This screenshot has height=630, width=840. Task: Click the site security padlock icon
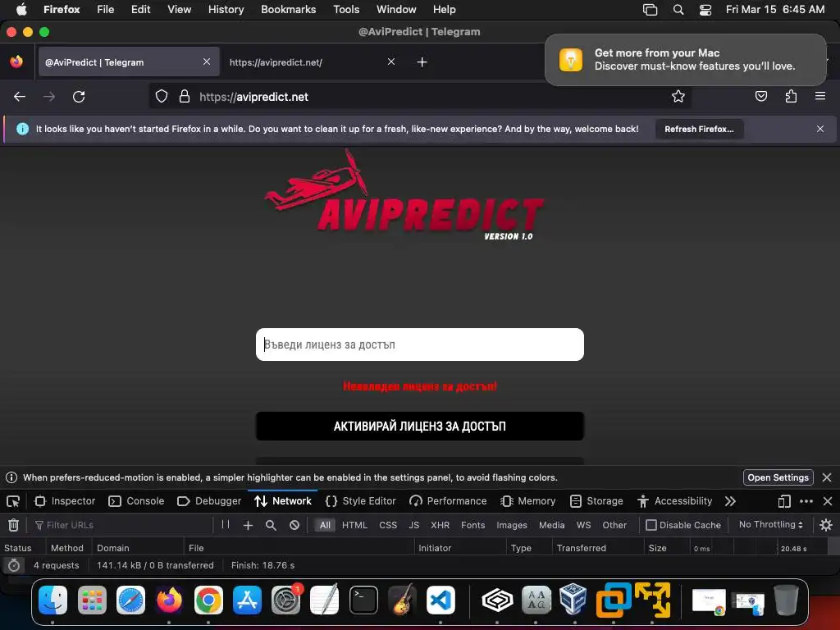(185, 97)
